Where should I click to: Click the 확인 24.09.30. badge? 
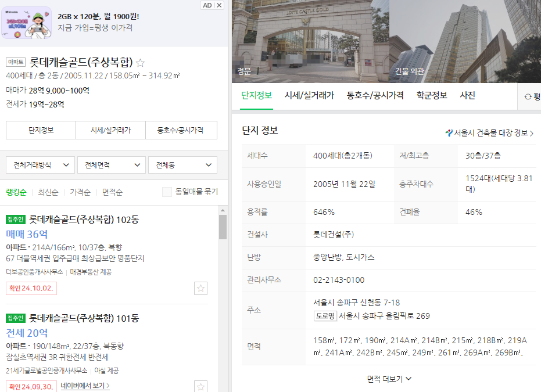point(31,387)
